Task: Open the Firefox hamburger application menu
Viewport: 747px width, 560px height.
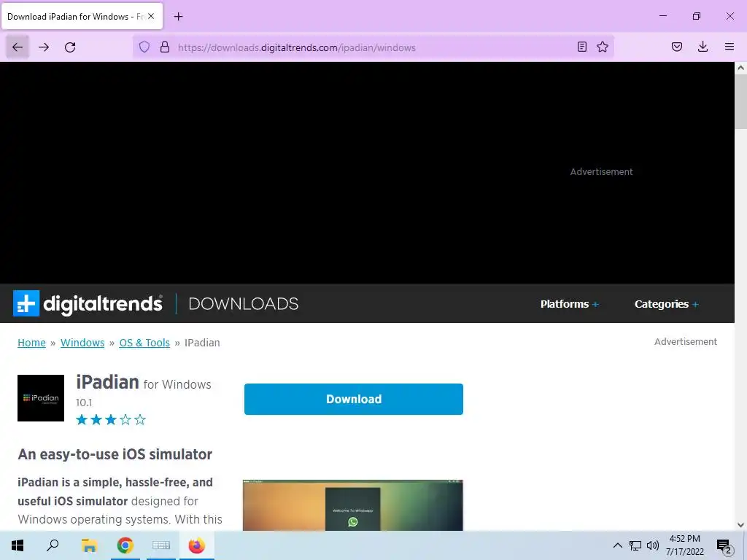Action: [x=729, y=47]
